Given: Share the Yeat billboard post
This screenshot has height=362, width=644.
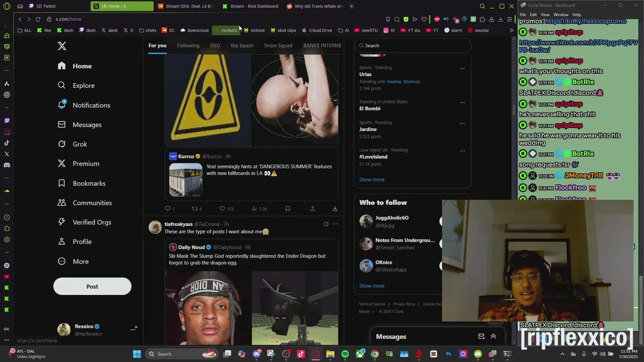Looking at the screenshot, I should click(312, 209).
